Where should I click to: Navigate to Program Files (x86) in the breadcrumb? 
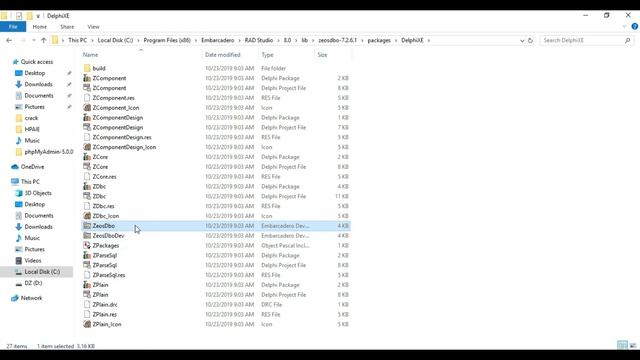(167, 40)
